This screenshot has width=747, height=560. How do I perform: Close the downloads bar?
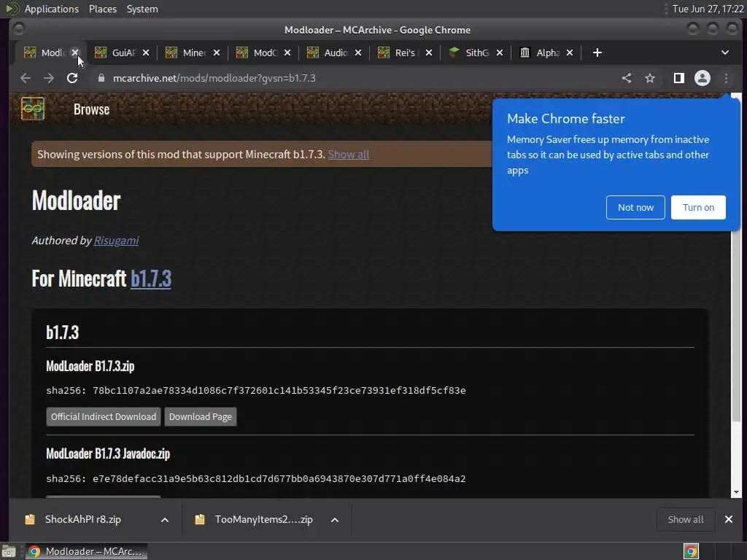point(729,519)
